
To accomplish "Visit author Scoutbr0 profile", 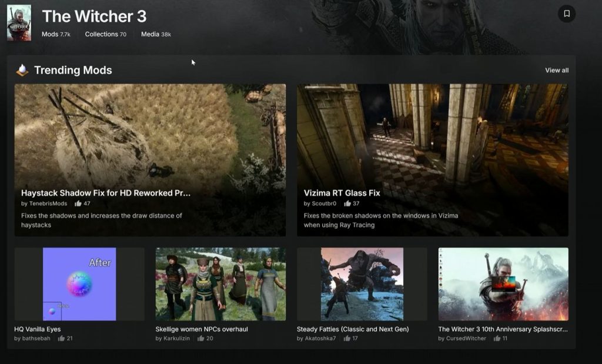I will [324, 203].
